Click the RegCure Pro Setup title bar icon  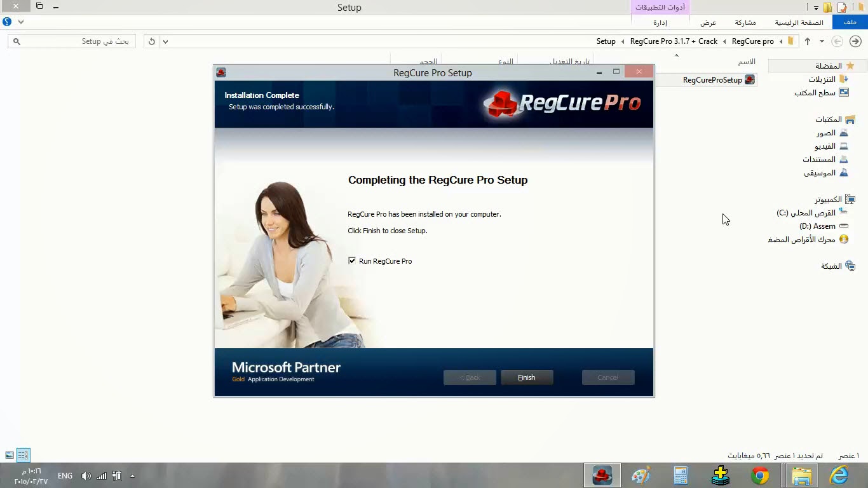coord(221,72)
